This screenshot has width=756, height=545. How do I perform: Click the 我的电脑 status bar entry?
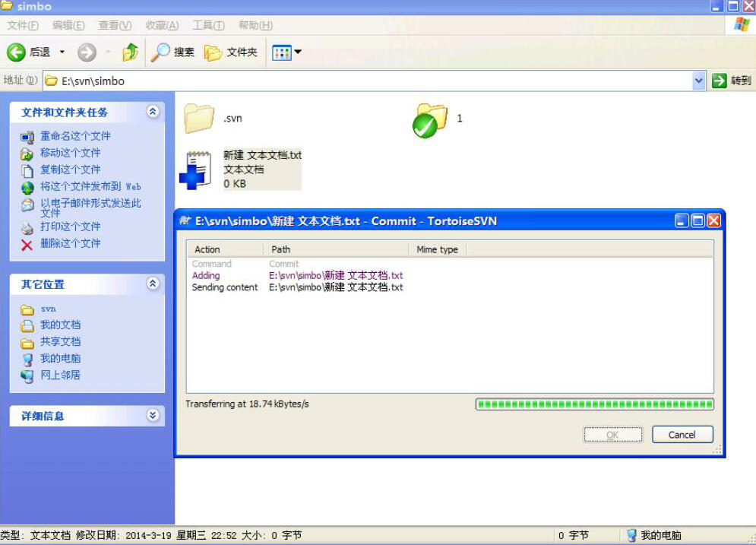653,535
